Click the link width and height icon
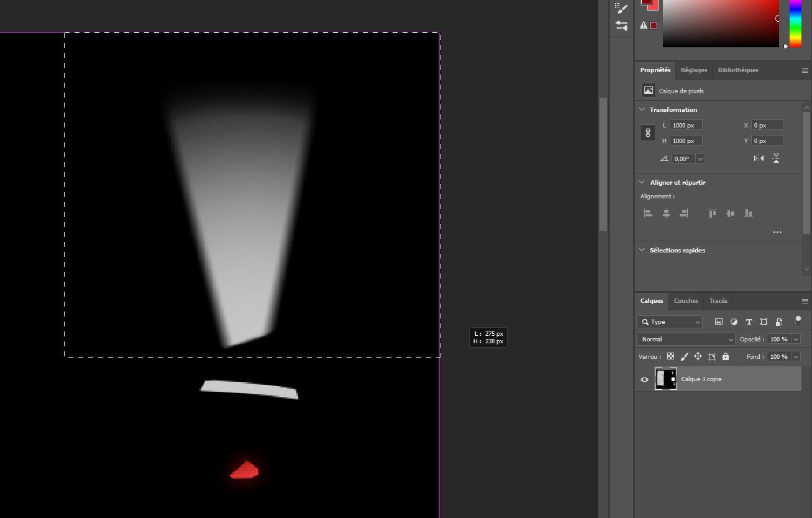 (648, 132)
